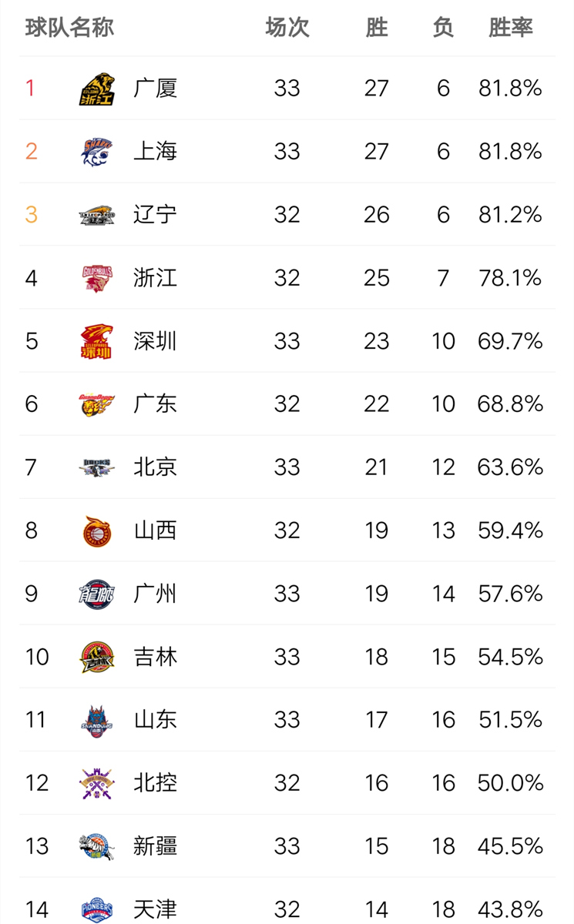Image resolution: width=574 pixels, height=924 pixels.
Task: Tap the Shanghai Sharks team logo
Action: click(98, 152)
